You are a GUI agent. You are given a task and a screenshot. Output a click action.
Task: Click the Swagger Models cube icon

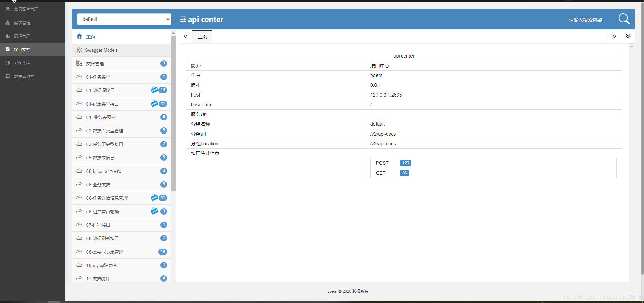coord(79,50)
